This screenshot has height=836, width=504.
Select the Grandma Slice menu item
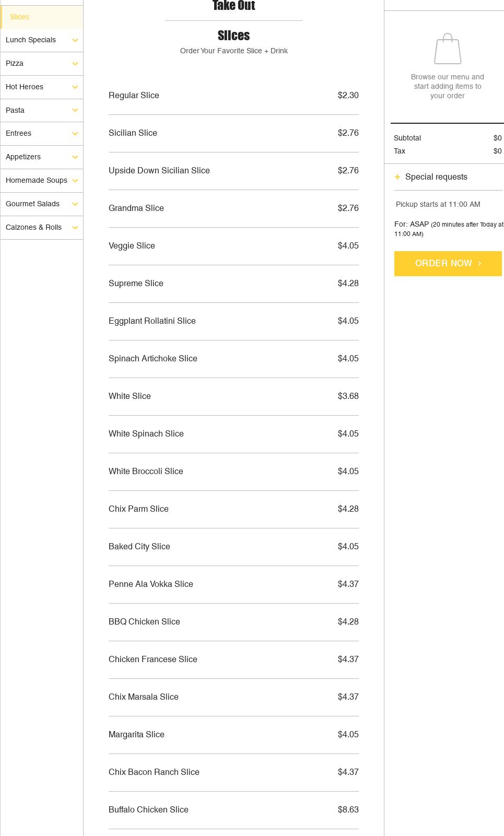click(136, 208)
